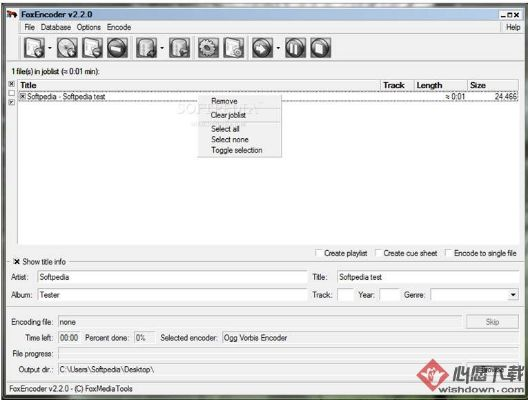Open the dropdown arrow beside add files icon
Image resolution: width=528 pixels, height=400 pixels.
click(x=50, y=48)
